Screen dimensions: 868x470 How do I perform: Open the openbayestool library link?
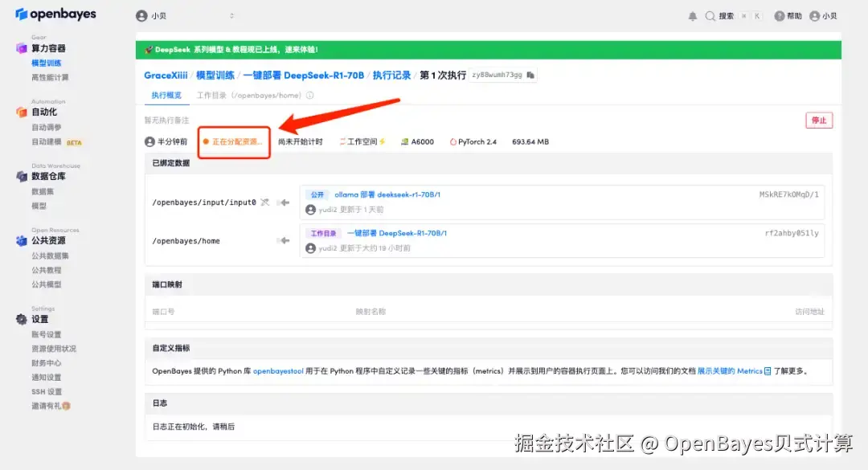coord(278,371)
